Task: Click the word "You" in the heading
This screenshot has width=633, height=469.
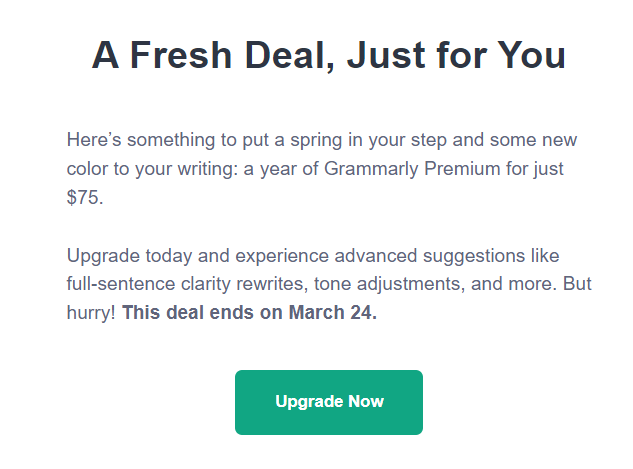Action: 531,55
